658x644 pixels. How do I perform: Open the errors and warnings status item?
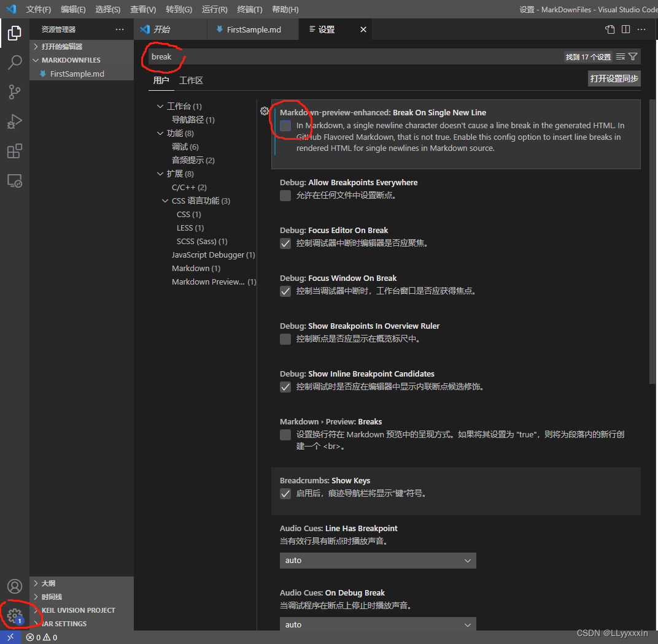pyautogui.click(x=42, y=637)
